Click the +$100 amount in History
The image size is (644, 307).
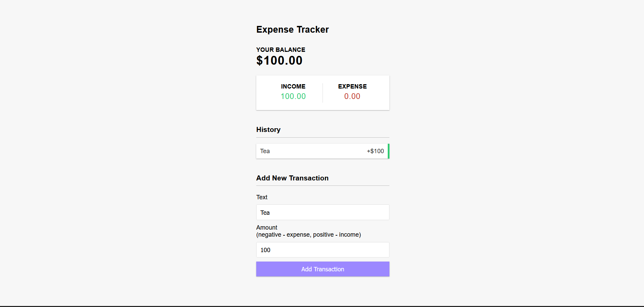[375, 151]
